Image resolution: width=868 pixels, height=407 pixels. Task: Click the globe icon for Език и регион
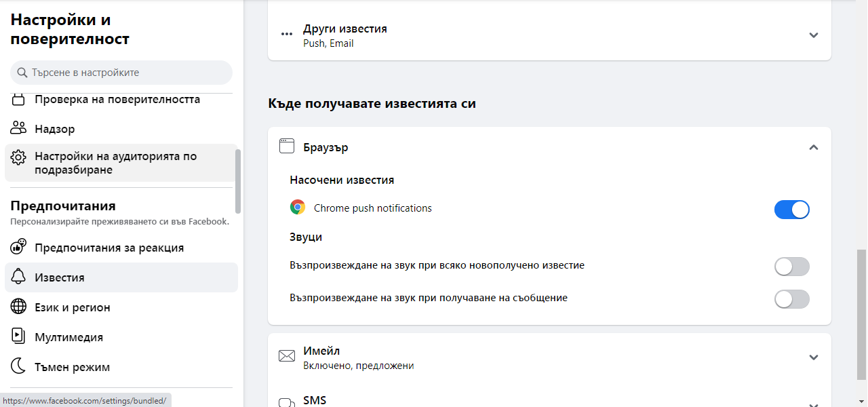click(18, 307)
